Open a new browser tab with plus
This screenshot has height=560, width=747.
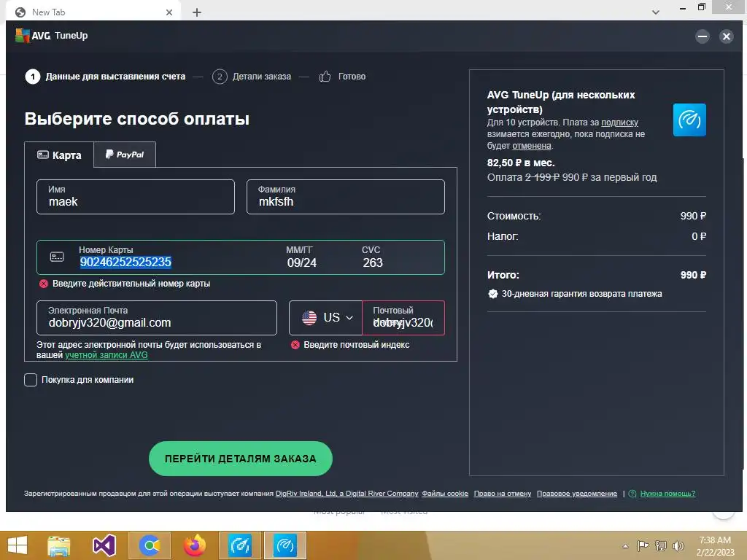click(197, 12)
